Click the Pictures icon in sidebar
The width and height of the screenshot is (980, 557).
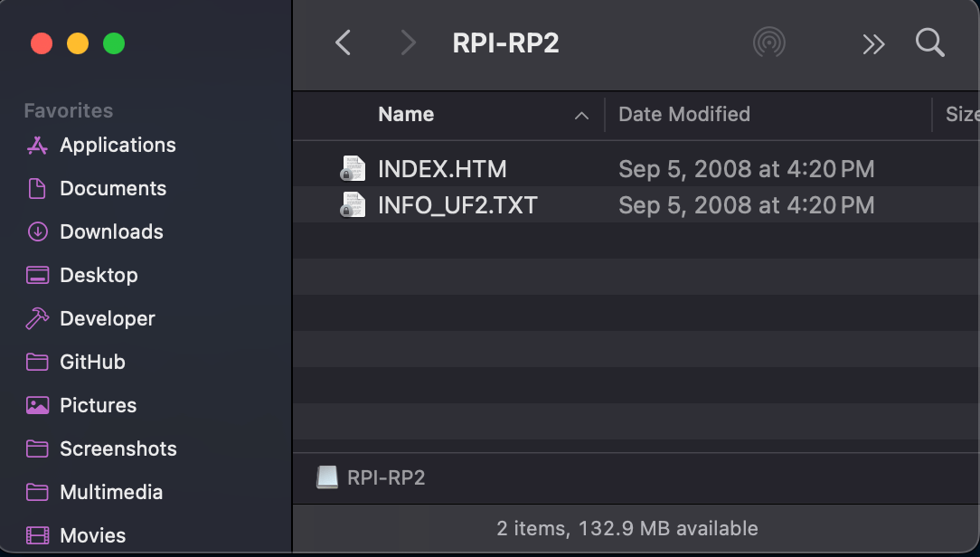click(37, 405)
